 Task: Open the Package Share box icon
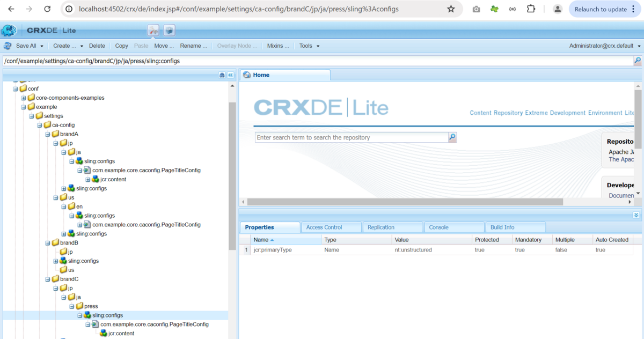(x=169, y=31)
